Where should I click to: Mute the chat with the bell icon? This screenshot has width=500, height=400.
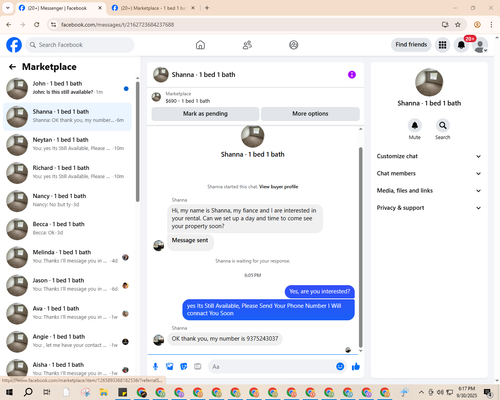[415, 125]
